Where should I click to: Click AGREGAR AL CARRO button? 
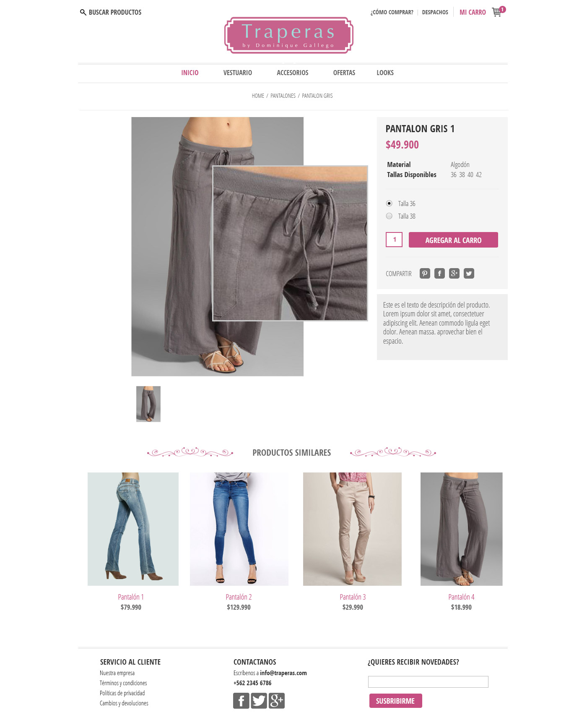[453, 240]
